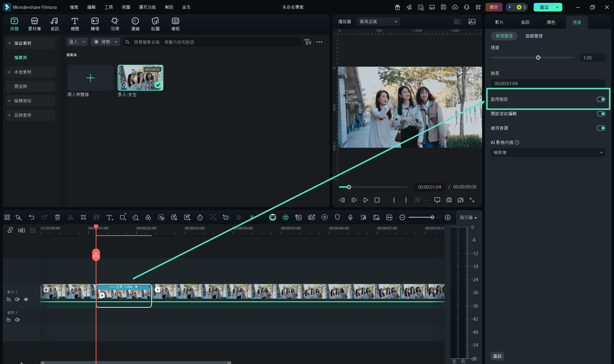Select the 多人-女生 media thumbnail
This screenshot has height=364, width=614.
[140, 77]
